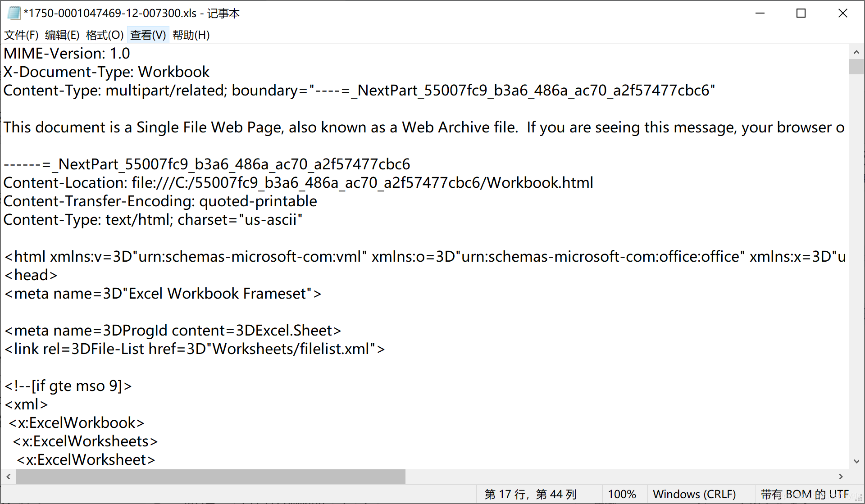865x504 pixels.
Task: Open the 编辑(E) menu
Action: tap(62, 35)
